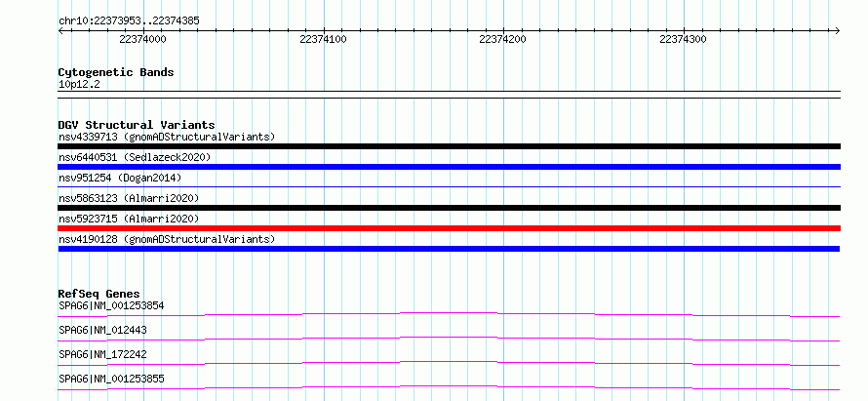The width and height of the screenshot is (868, 401).
Task: Click the magenta line under SPAG6|NM_001253854
Action: click(449, 314)
